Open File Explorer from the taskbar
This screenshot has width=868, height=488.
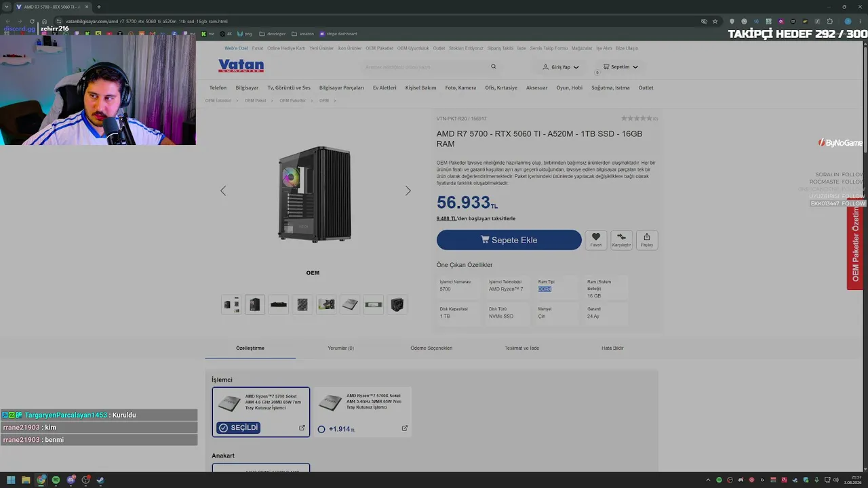click(x=26, y=480)
